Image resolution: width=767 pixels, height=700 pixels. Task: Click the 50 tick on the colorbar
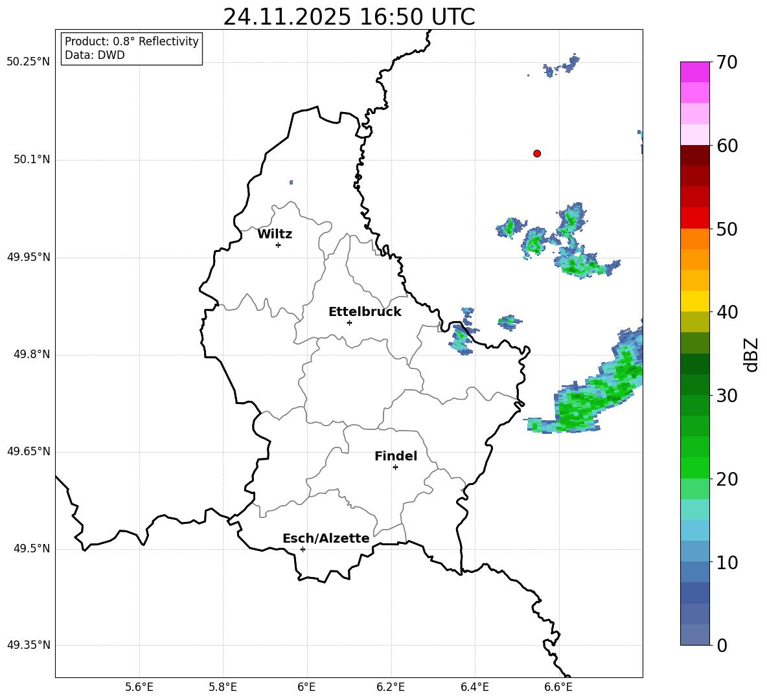pos(727,229)
